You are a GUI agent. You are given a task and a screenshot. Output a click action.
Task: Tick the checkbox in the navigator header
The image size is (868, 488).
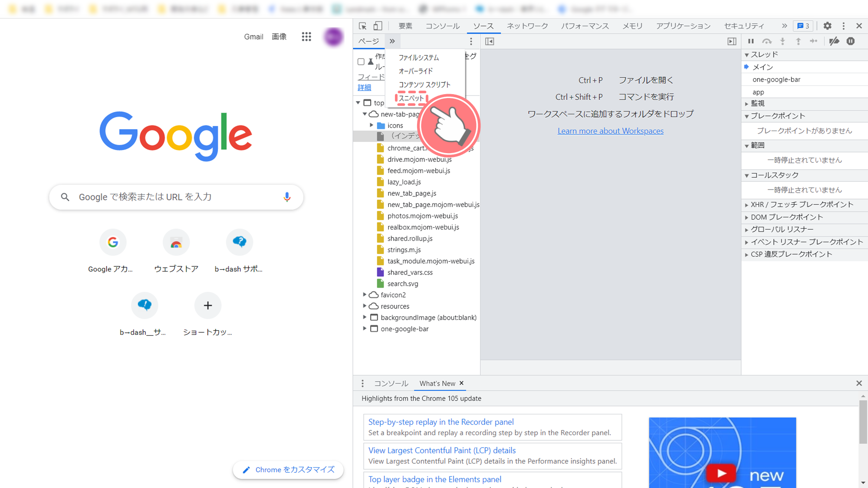pyautogui.click(x=361, y=62)
